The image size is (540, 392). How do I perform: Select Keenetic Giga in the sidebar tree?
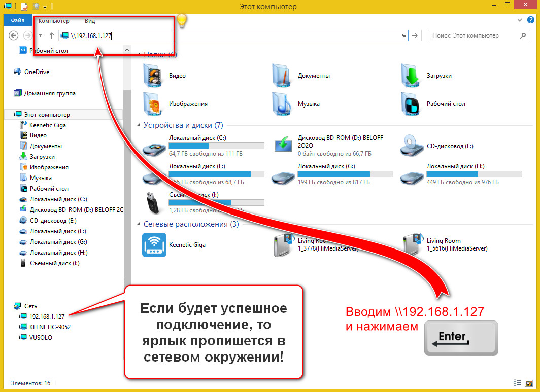tap(43, 125)
